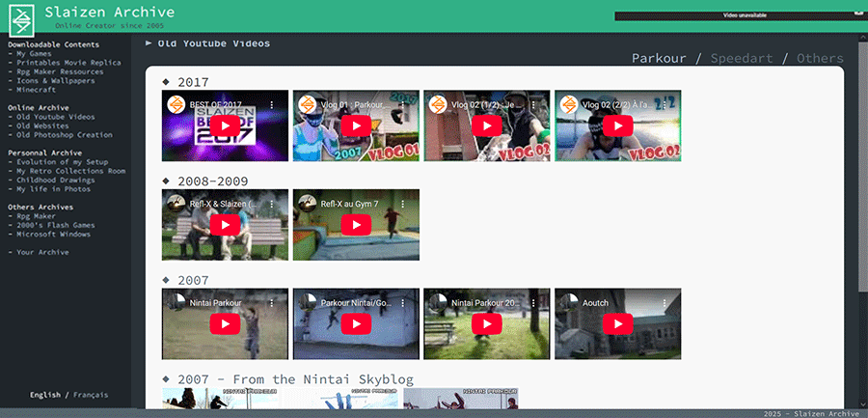Open the first Nintai Skyblog thumbnail
Viewport: 868px width, 418px height.
[221, 398]
